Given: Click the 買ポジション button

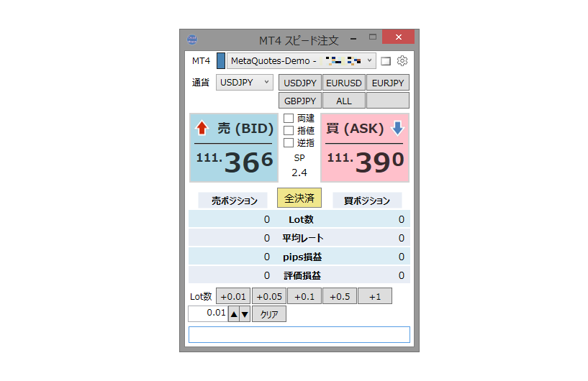Looking at the screenshot, I should click(x=367, y=201).
